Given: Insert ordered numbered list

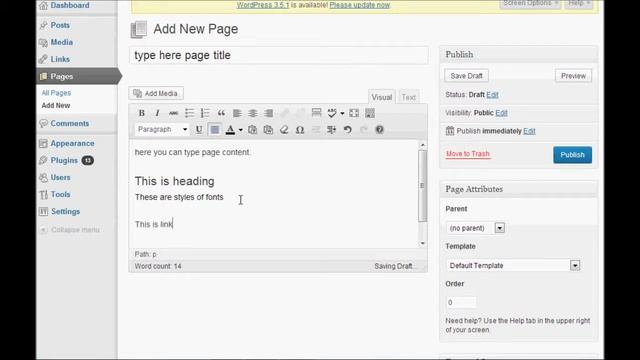Looking at the screenshot, I should pos(205,113).
